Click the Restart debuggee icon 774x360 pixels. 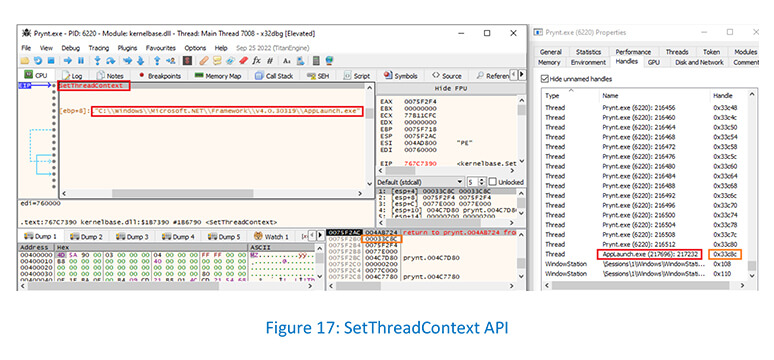pyautogui.click(x=38, y=61)
